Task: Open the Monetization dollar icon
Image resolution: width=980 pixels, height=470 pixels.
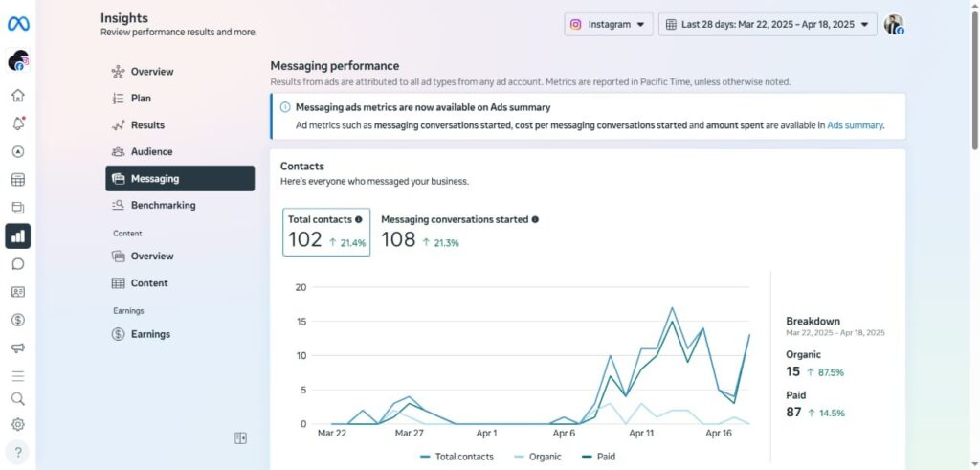Action: pos(18,320)
